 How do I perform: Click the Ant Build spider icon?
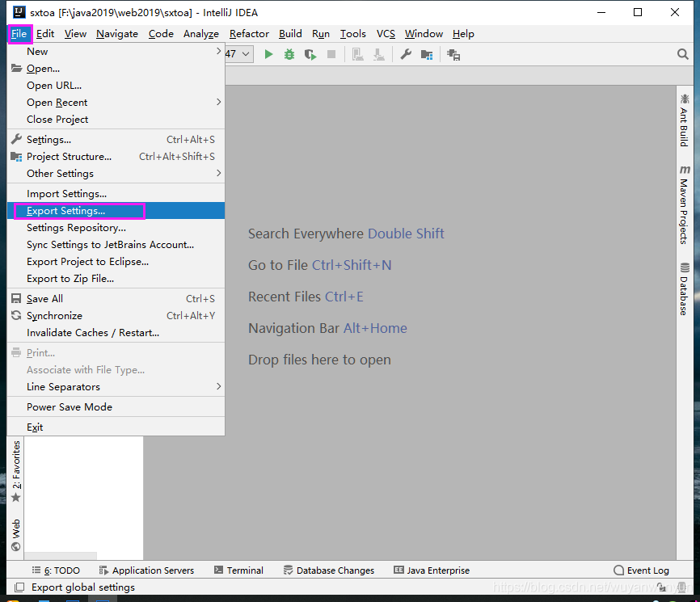(685, 98)
